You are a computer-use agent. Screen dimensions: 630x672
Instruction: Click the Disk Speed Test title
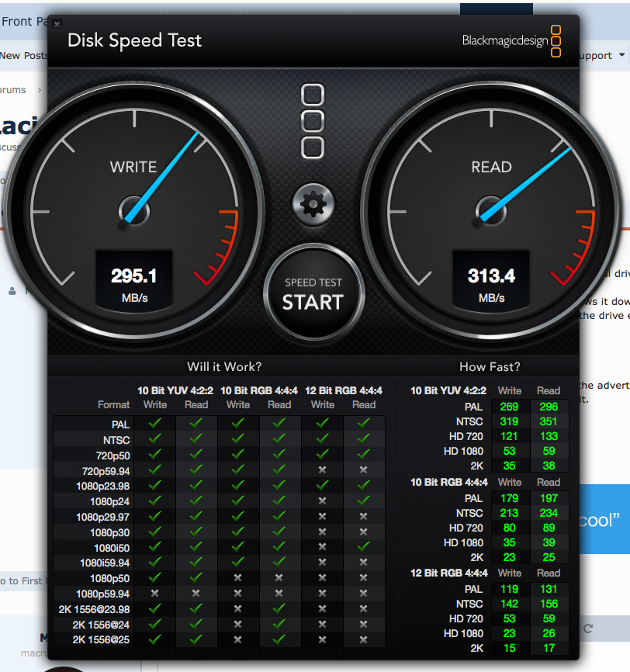[134, 40]
